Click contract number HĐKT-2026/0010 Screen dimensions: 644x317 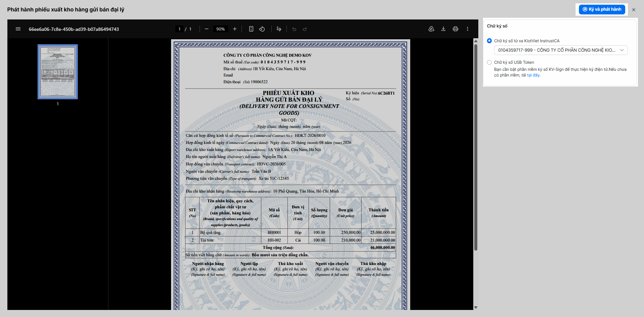click(310, 136)
